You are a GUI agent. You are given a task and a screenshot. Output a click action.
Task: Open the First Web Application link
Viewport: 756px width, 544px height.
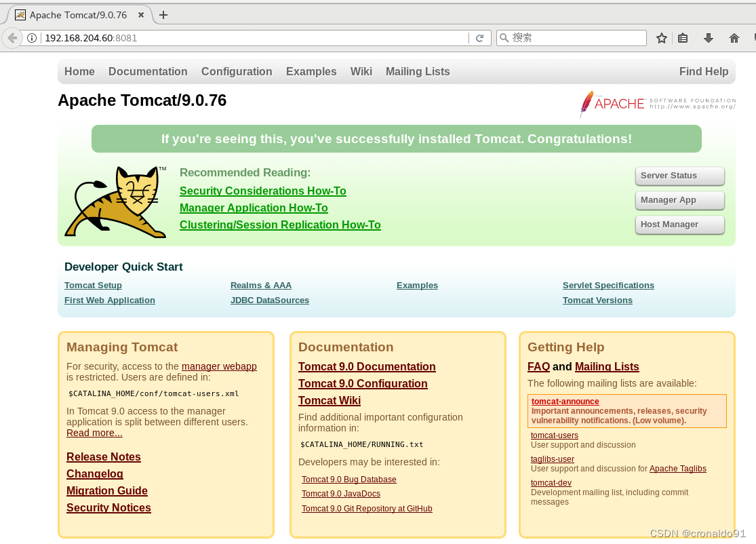[110, 300]
